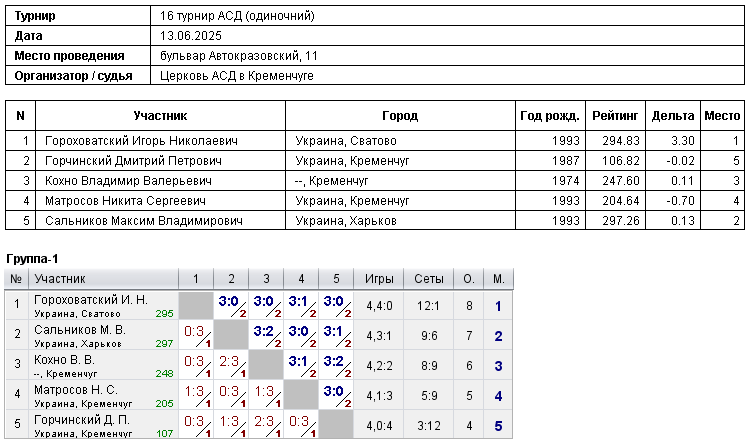The height and width of the screenshot is (444, 750).
Task: Click "Горчинский Д. П." in the group table
Action: click(82, 420)
